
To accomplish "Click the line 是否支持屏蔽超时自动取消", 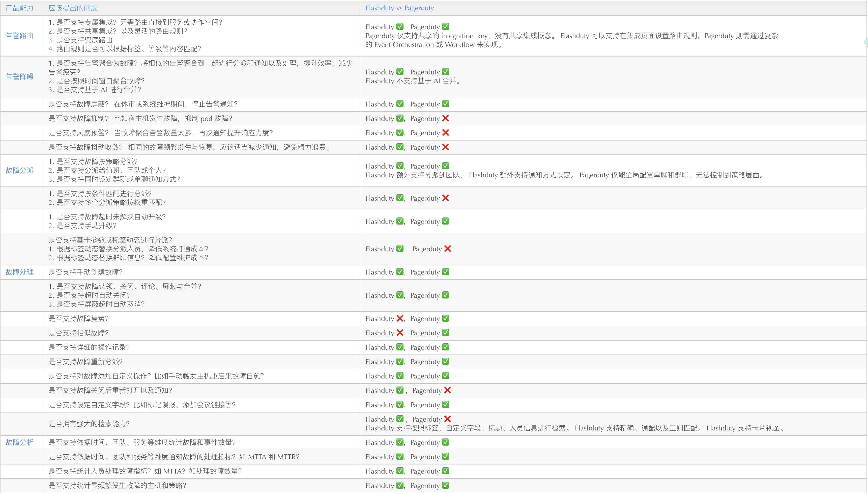I will pyautogui.click(x=97, y=304).
